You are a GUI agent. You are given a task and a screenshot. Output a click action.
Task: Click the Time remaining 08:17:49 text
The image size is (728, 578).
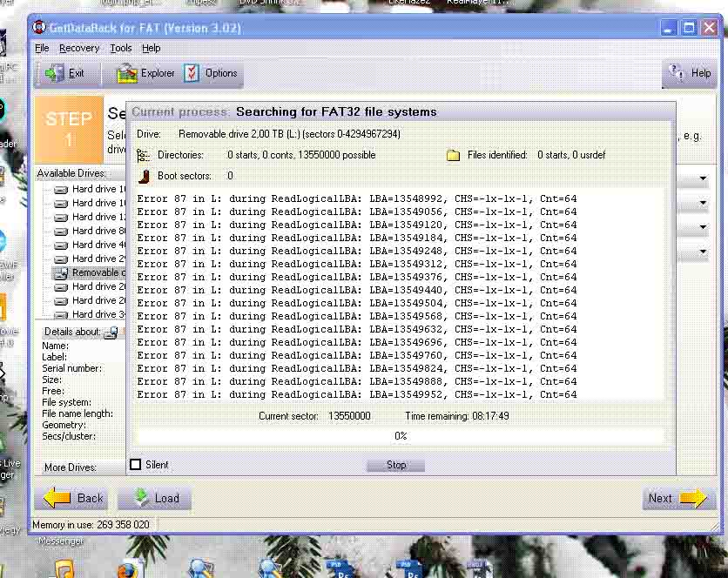(x=457, y=416)
